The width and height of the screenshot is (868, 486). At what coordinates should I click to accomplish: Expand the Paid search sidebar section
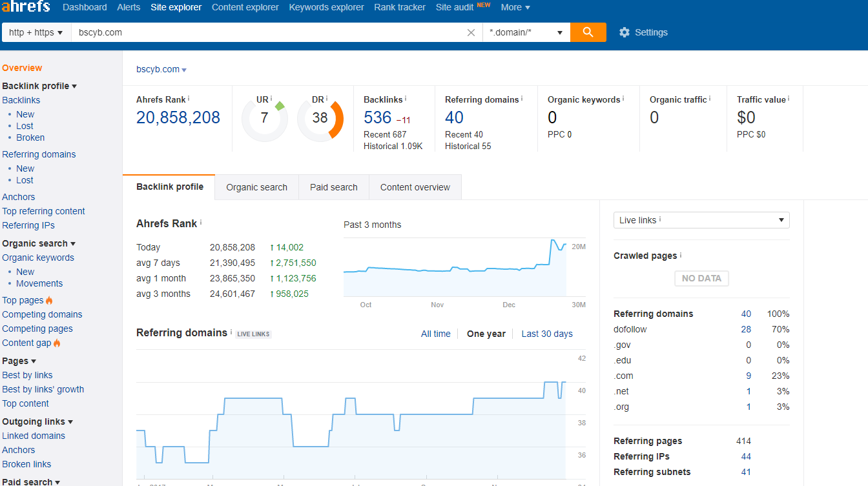tap(31, 481)
